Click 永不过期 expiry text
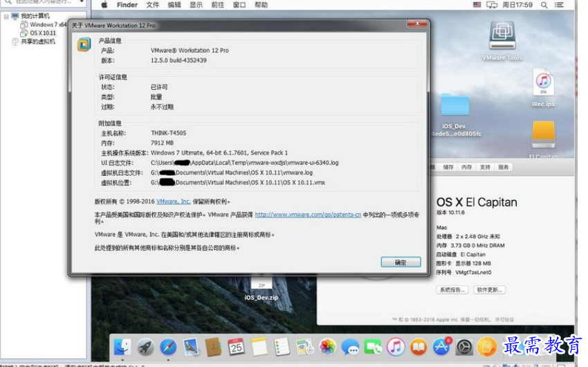The image size is (588, 367). point(162,107)
